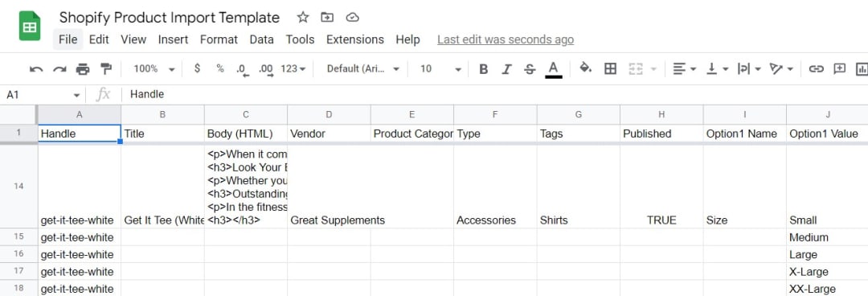Click the name box showing A1
The width and height of the screenshot is (868, 296).
[43, 95]
